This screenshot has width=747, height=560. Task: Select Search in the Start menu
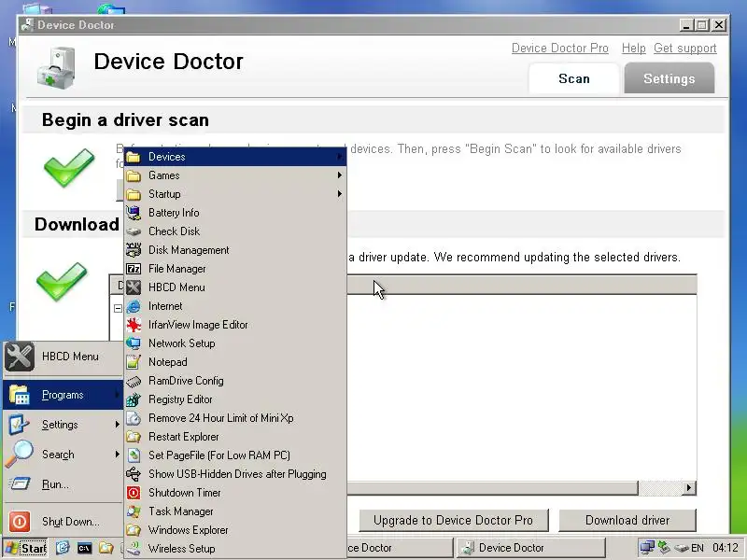(x=63, y=455)
